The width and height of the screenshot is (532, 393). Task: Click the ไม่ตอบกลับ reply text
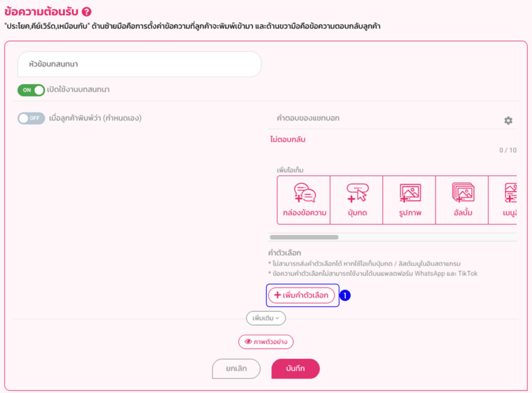point(287,139)
